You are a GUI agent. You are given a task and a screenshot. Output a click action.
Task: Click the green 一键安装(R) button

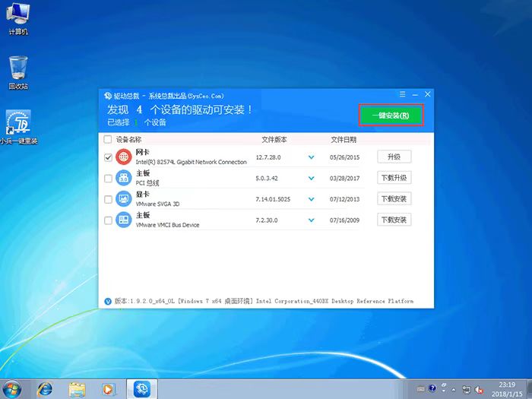pyautogui.click(x=391, y=116)
